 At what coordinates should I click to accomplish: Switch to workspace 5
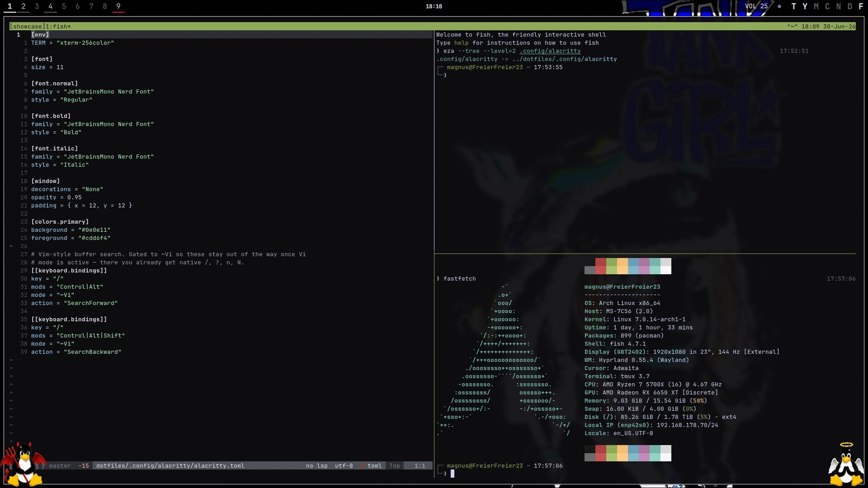tap(64, 6)
